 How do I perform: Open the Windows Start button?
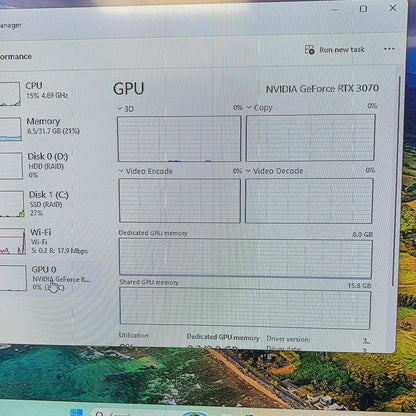76,413
